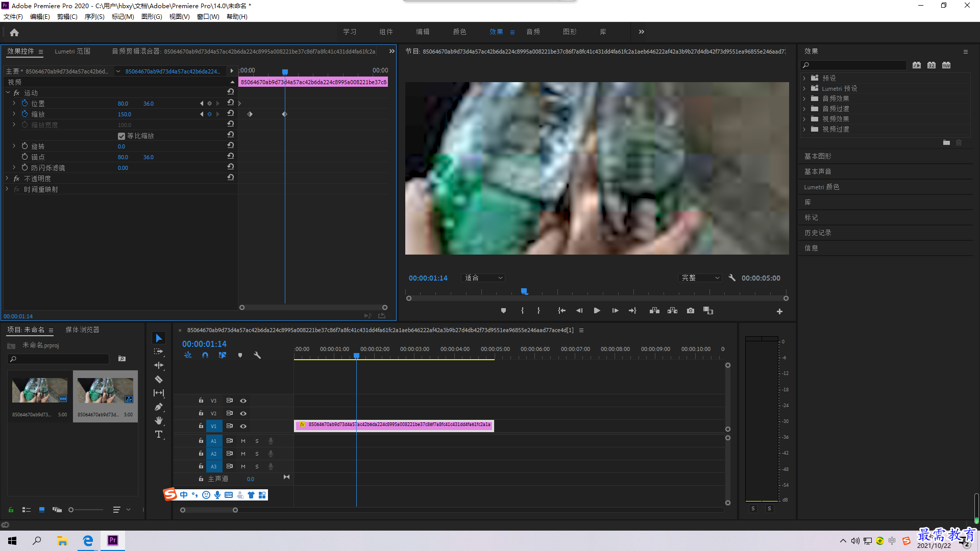Select the Slip tool
980x551 pixels.
[159, 393]
